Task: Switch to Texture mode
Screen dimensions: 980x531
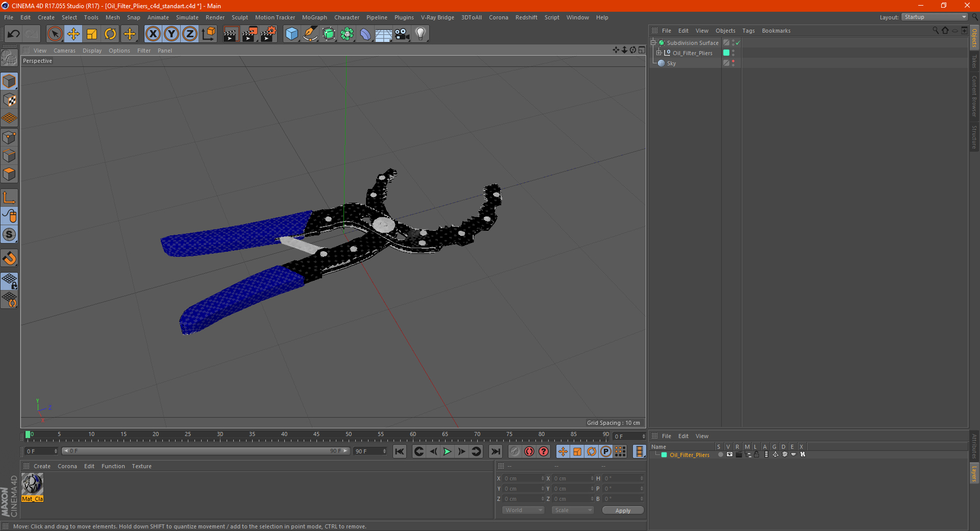Action: tap(9, 100)
